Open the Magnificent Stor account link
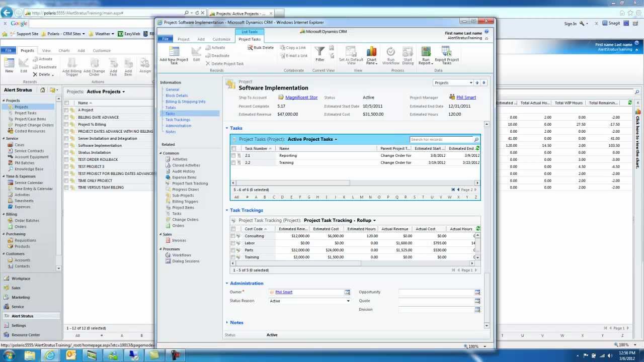 point(301,98)
